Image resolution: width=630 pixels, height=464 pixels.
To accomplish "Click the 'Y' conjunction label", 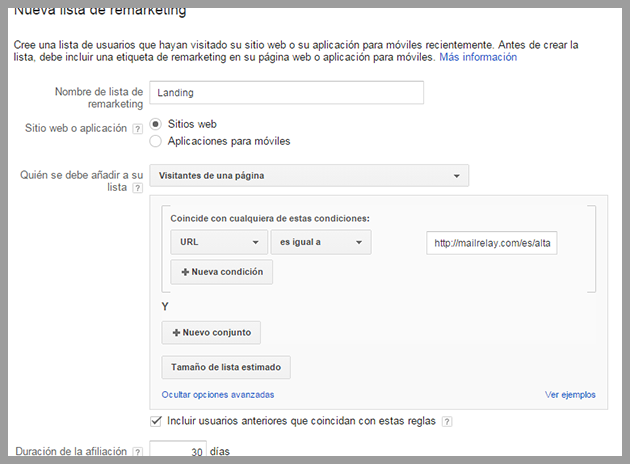I will coord(165,307).
